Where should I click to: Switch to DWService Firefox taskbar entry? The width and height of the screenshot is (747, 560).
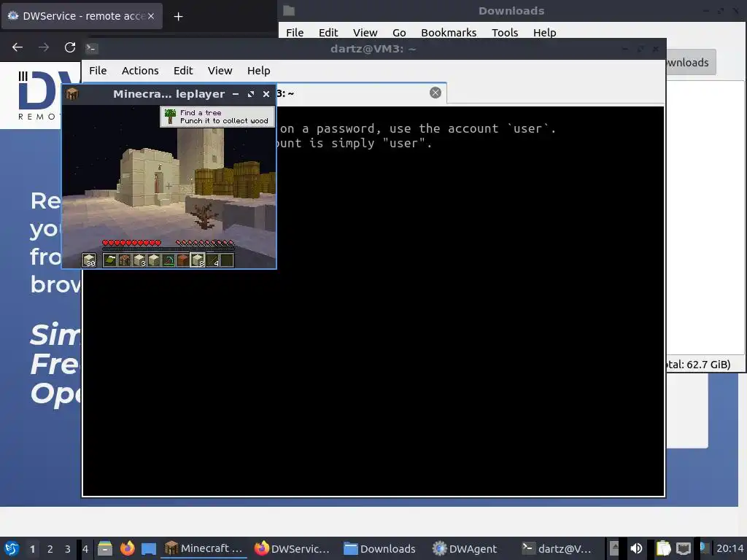pos(292,548)
